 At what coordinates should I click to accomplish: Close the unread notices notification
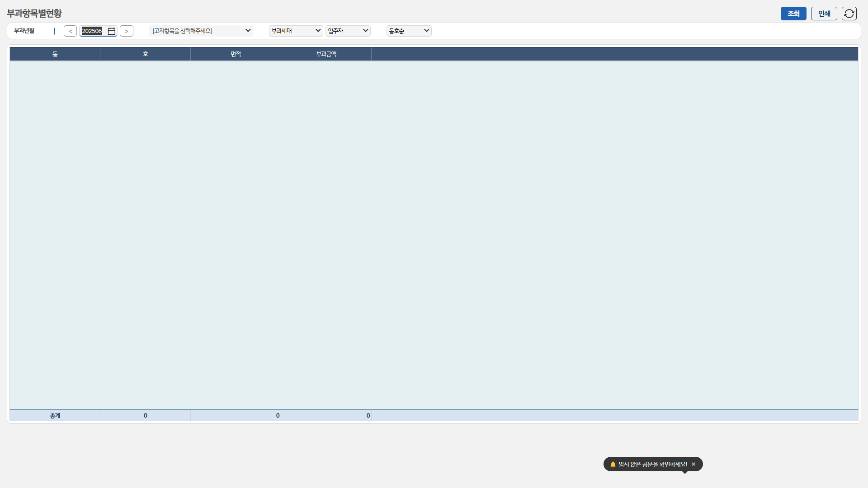(693, 464)
